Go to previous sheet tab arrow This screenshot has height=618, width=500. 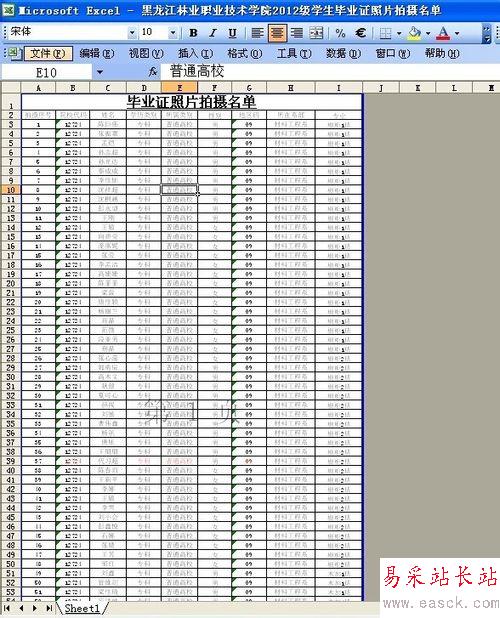pyautogui.click(x=21, y=608)
